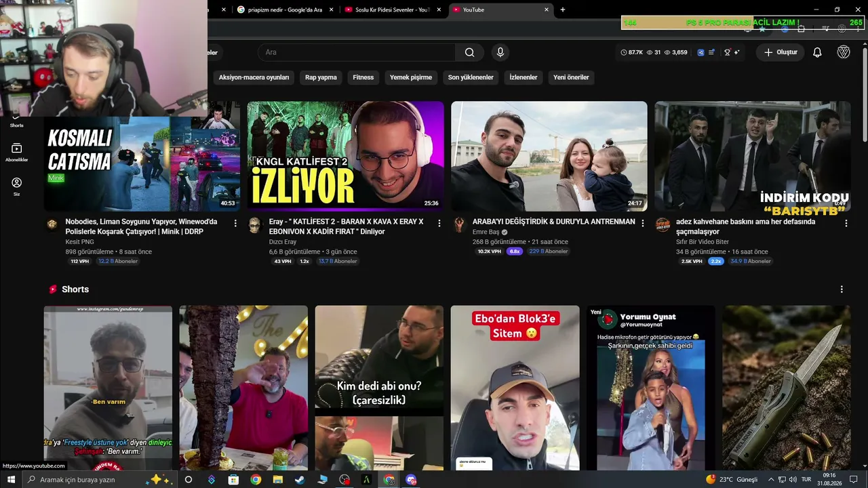Select the Rap yapma filter chip
Viewport: 868px width, 488px height.
(321, 77)
